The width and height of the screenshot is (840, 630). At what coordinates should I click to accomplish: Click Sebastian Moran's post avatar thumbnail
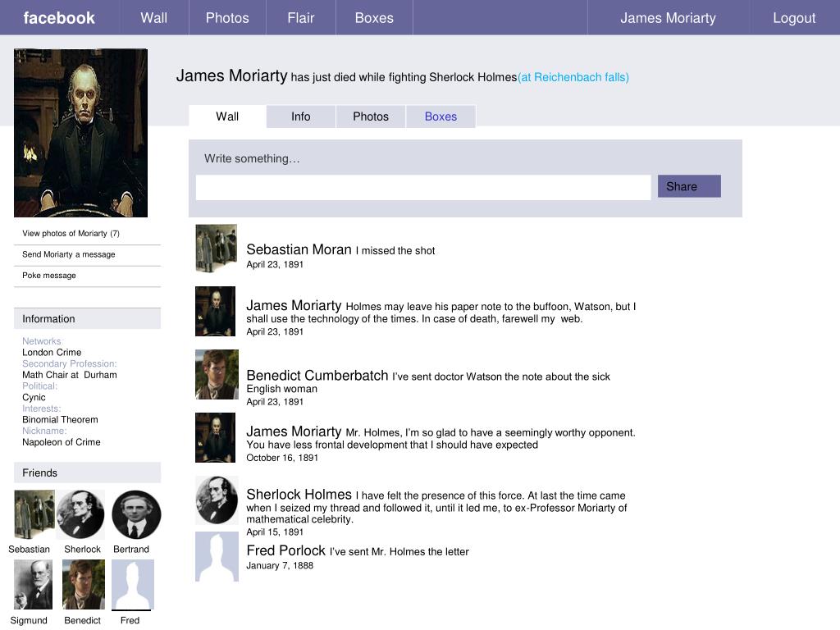click(217, 248)
